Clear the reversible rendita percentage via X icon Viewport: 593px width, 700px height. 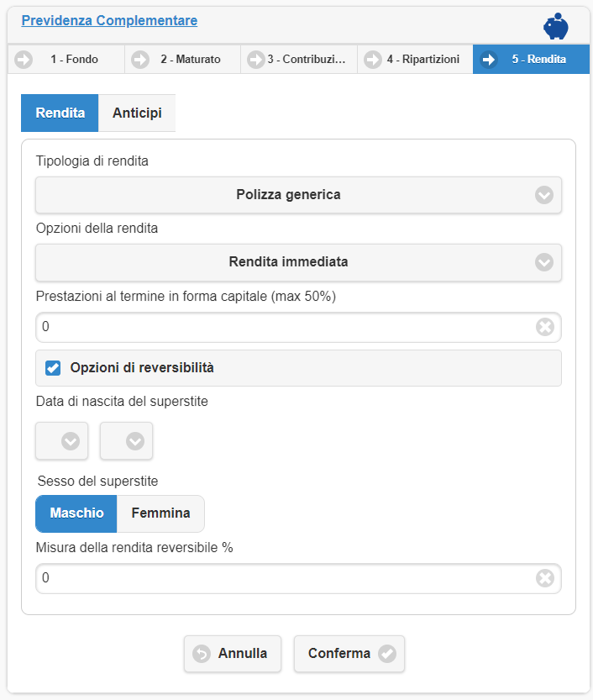[545, 578]
